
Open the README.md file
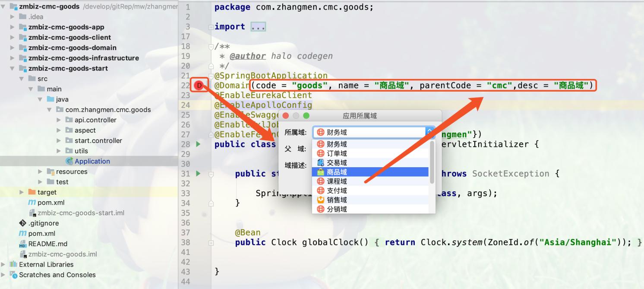[x=47, y=244]
